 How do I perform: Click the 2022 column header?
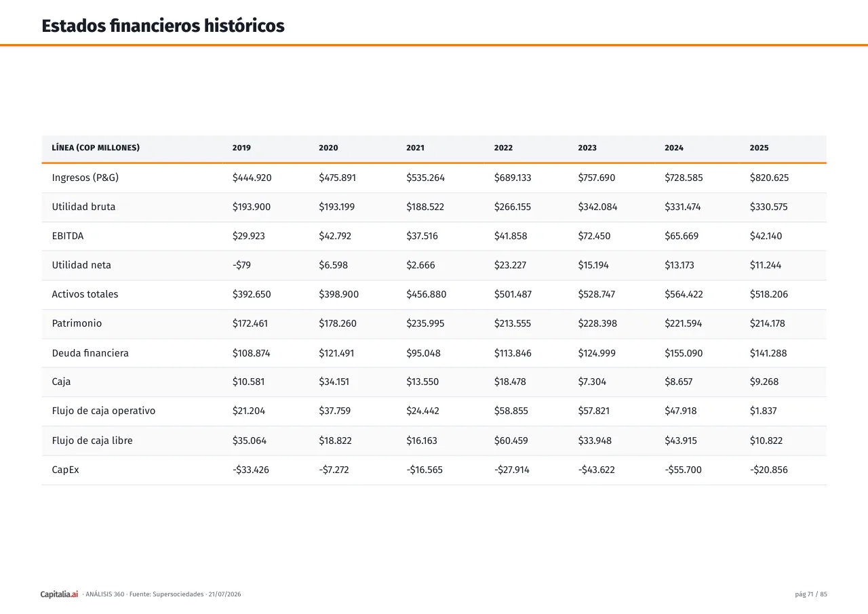click(503, 148)
